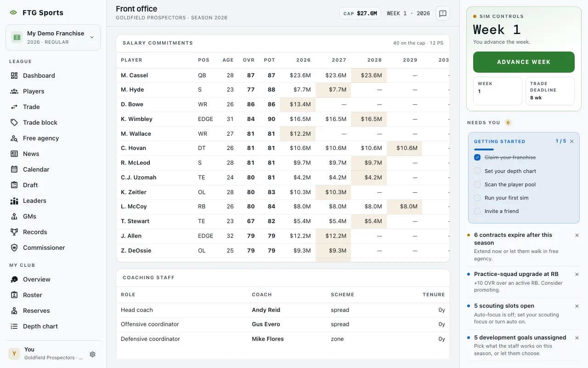Dismiss the 6 contracts expire alert

(577, 235)
